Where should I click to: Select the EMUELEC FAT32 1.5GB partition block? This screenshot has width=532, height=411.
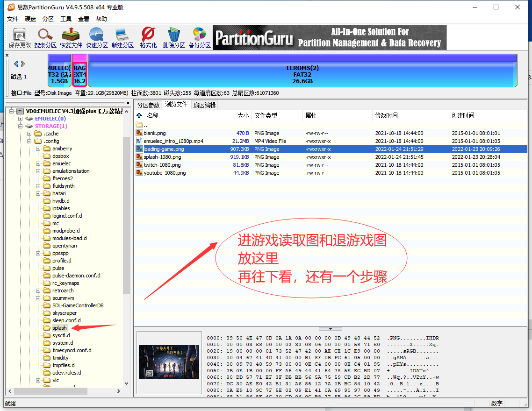[60, 71]
